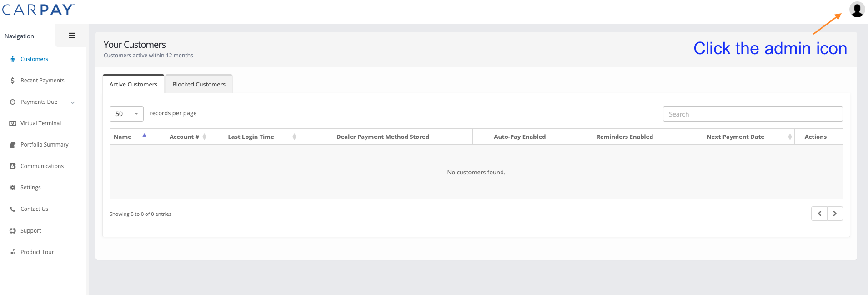Go to next page of results

click(x=835, y=214)
